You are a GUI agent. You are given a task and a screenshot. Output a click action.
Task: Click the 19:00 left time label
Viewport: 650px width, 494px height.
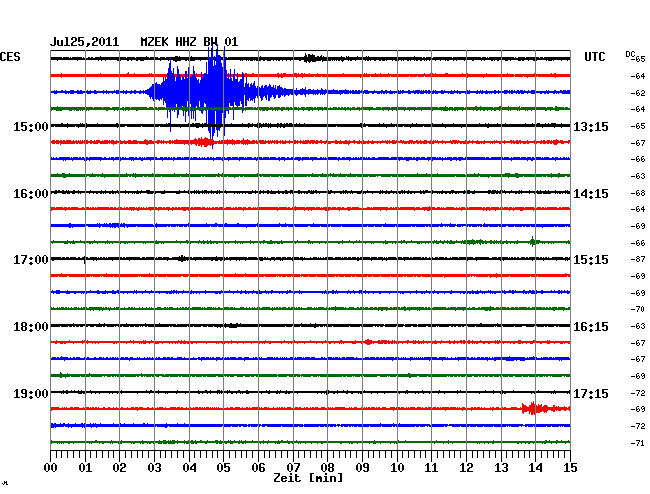(x=31, y=394)
